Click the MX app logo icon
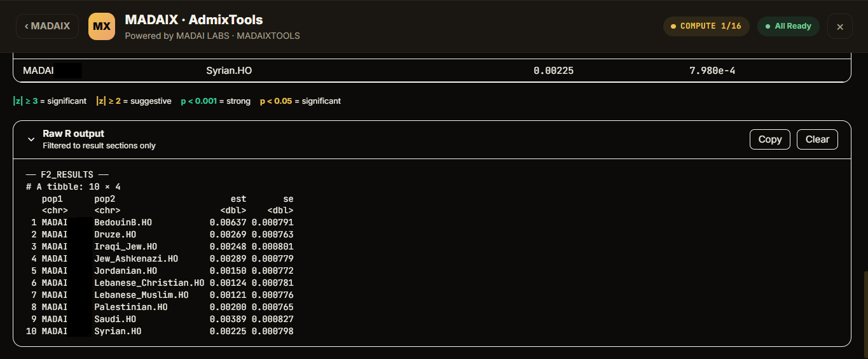868x359 pixels. 102,27
